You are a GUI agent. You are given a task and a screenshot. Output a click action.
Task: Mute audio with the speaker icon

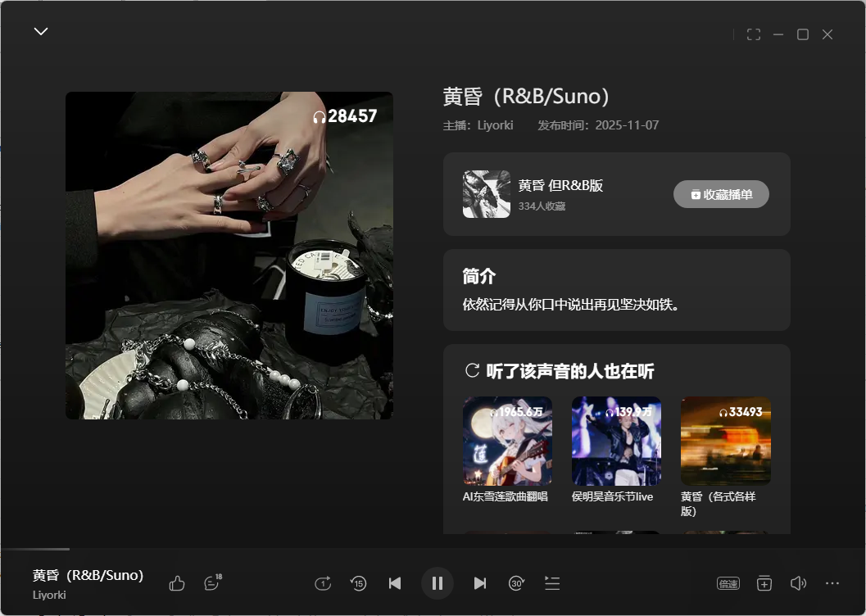point(798,583)
